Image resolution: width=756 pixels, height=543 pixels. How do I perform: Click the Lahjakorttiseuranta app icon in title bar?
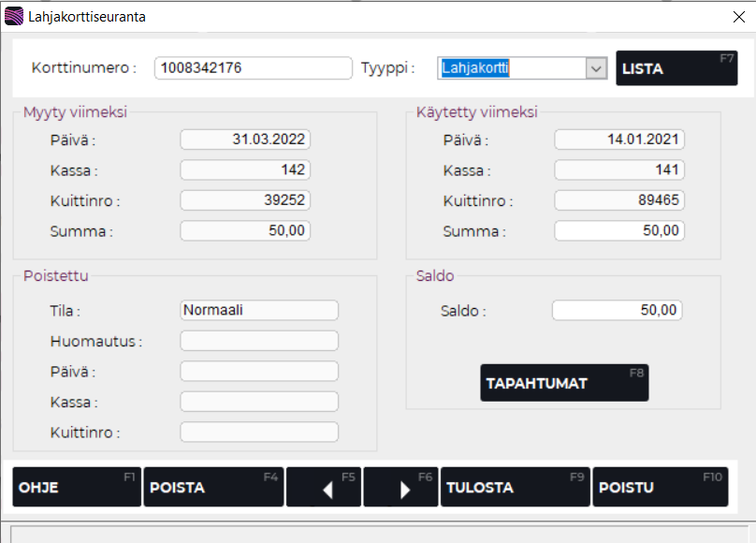coord(14,16)
